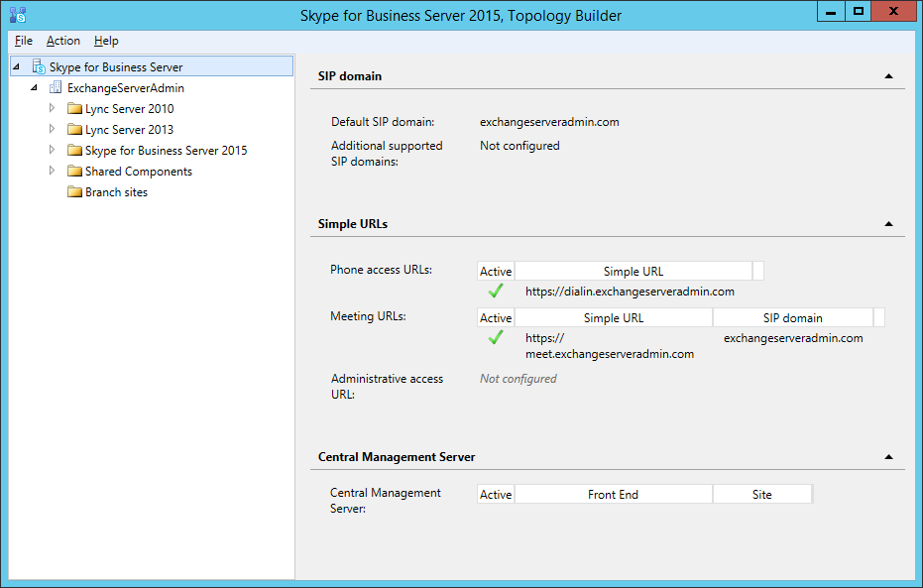Click the Skype for Business Server root icon
The height and width of the screenshot is (588, 923).
click(39, 66)
